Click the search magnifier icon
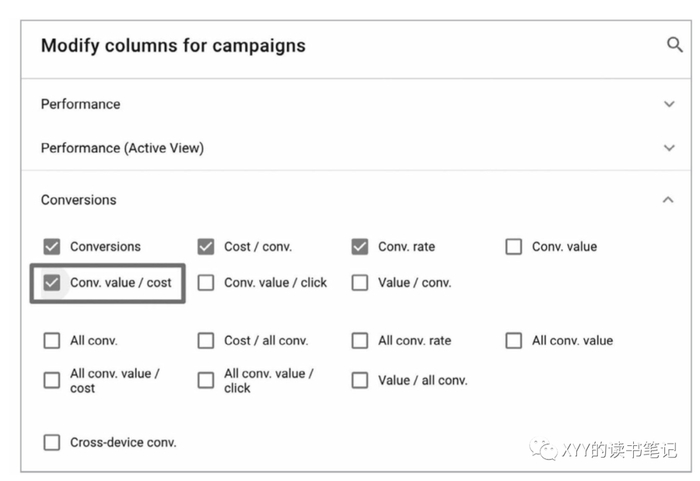 point(674,45)
